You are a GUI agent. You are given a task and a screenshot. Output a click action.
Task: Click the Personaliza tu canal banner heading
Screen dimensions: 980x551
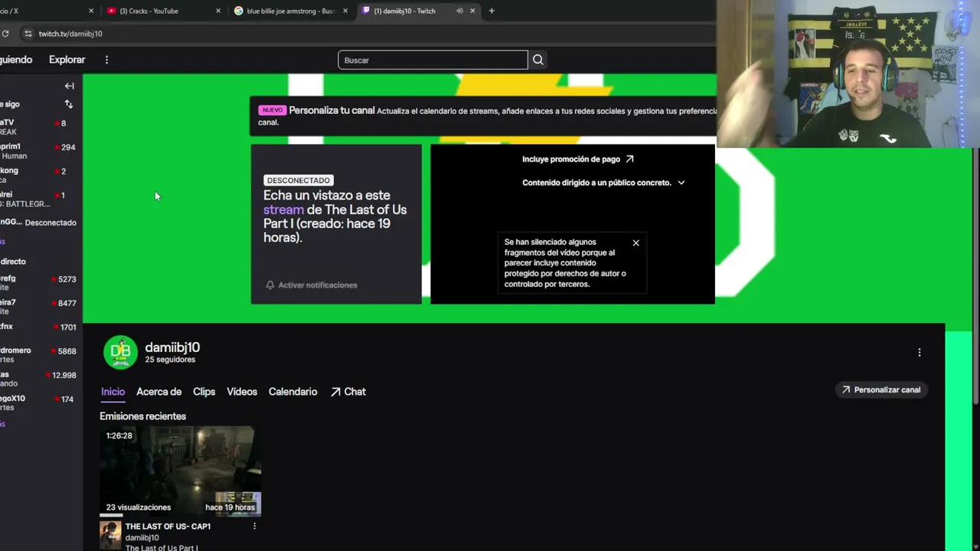click(x=332, y=110)
